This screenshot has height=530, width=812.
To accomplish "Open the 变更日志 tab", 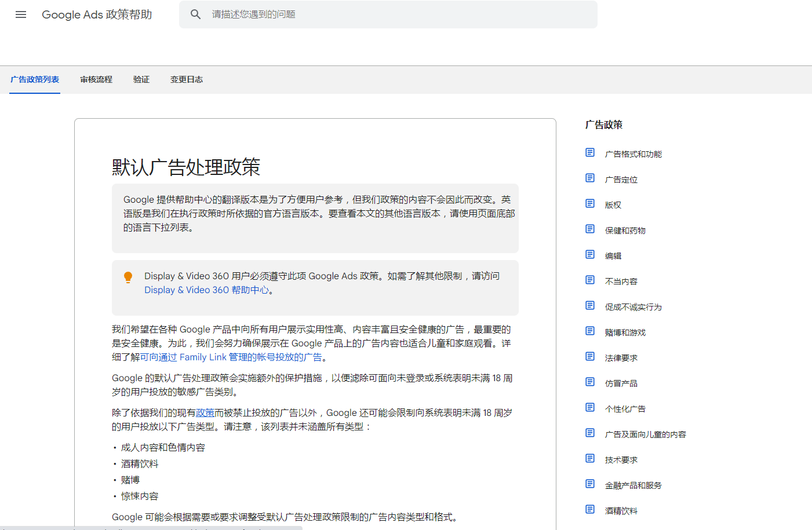I will point(187,80).
